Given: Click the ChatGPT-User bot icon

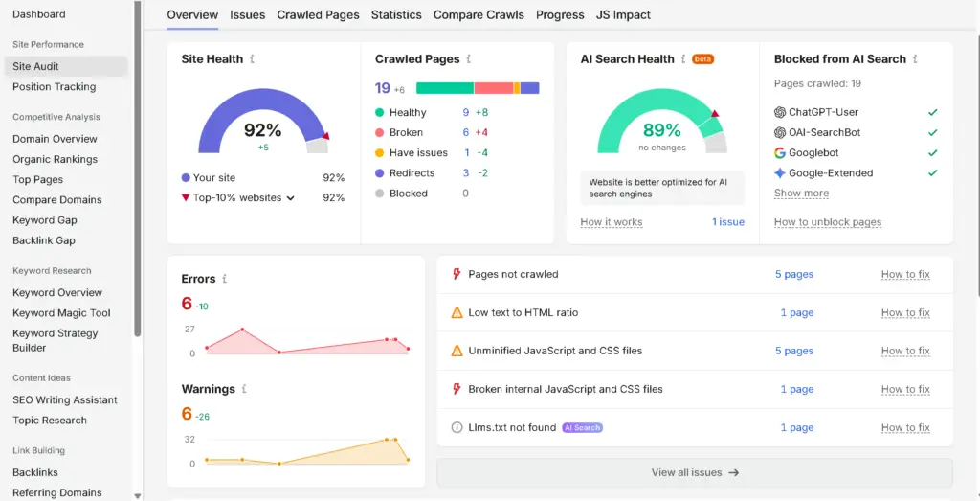Looking at the screenshot, I should (x=779, y=112).
